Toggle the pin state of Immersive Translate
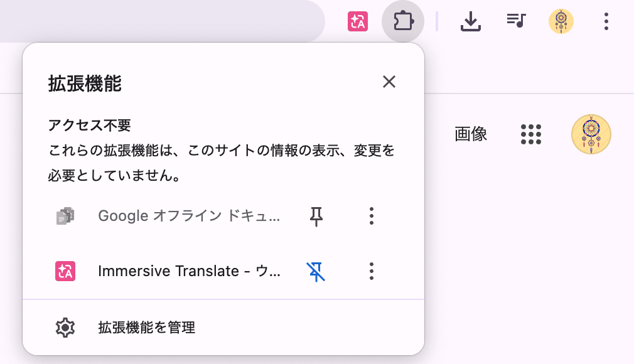Screen dimensions: 634x364 pos(317,271)
